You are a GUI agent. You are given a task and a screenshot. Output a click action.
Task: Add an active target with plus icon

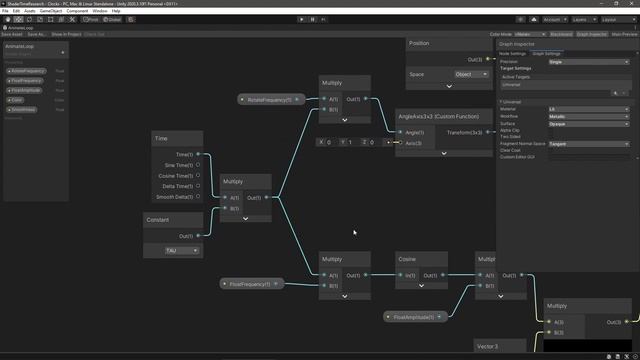(616, 93)
